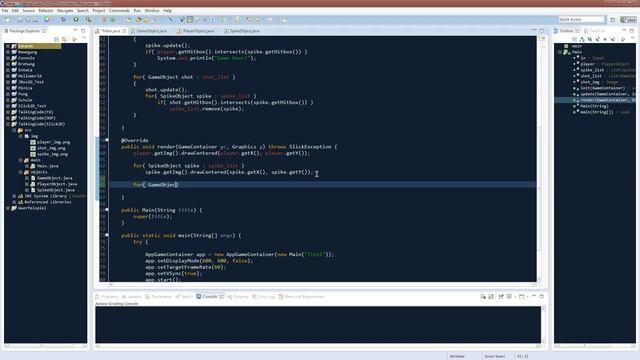
Task: Toggle Hide Local Types in Outline toolbar
Action: coord(613,39)
